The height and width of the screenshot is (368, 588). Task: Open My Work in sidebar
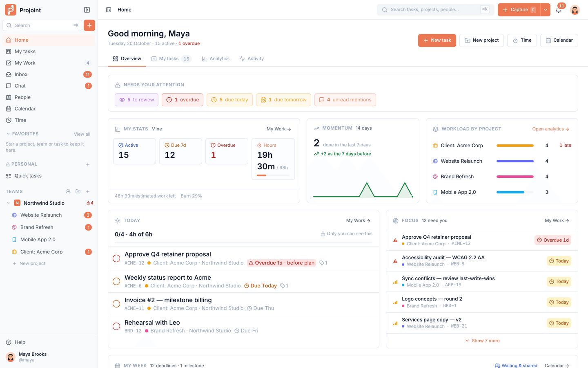coord(49,63)
